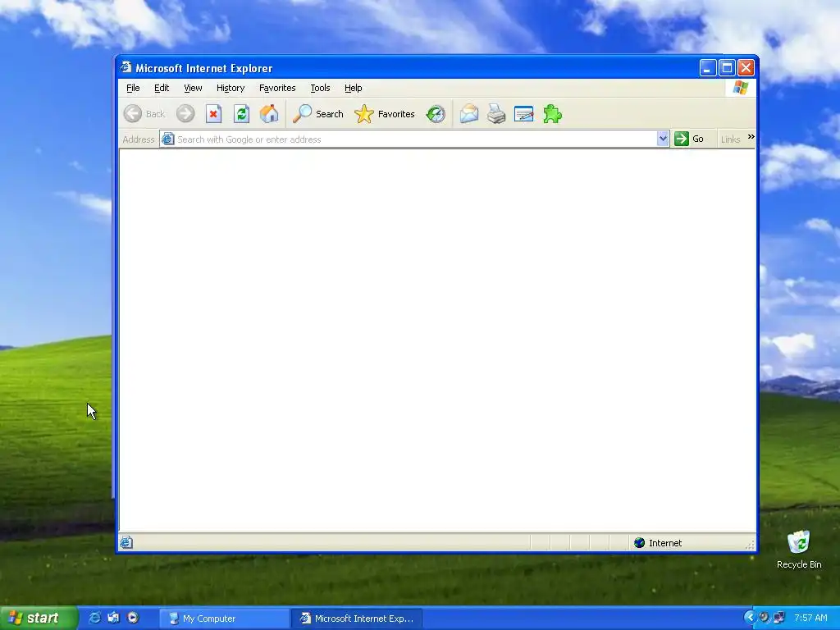Launch Internet Explorer from quick launch

tap(94, 618)
